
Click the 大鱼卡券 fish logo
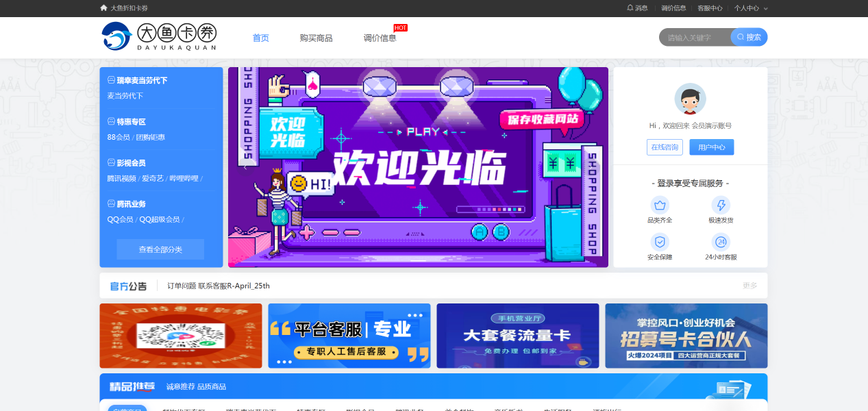116,34
